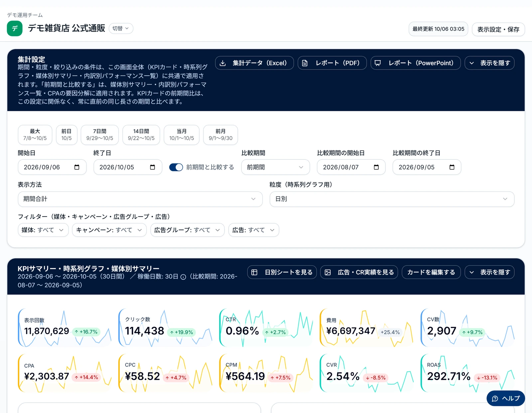Screen dimensions: 532x413
Task: Click the 表示回数 KPI card
Action: click(x=65, y=328)
